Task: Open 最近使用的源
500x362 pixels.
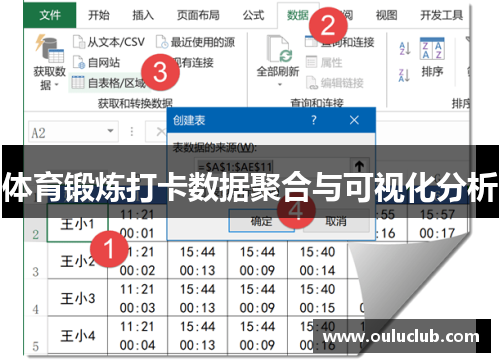Action: point(196,42)
